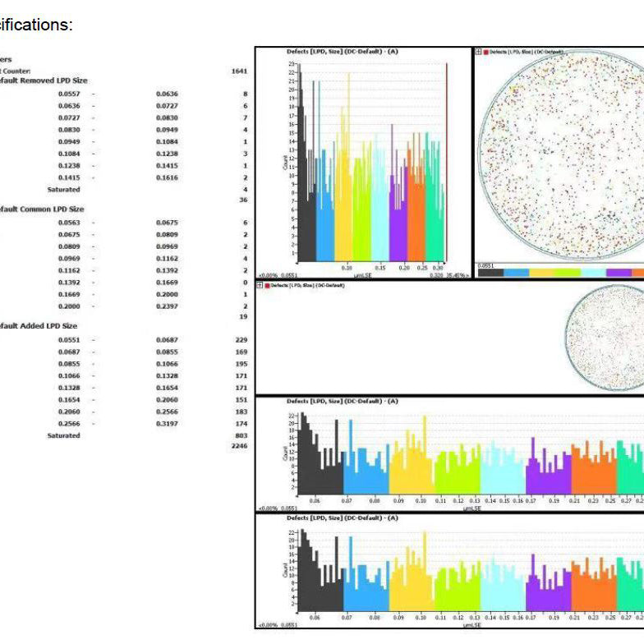Screen dimensions: 644x644
Task: Click the Added LPD total 2246
Action: (x=240, y=445)
